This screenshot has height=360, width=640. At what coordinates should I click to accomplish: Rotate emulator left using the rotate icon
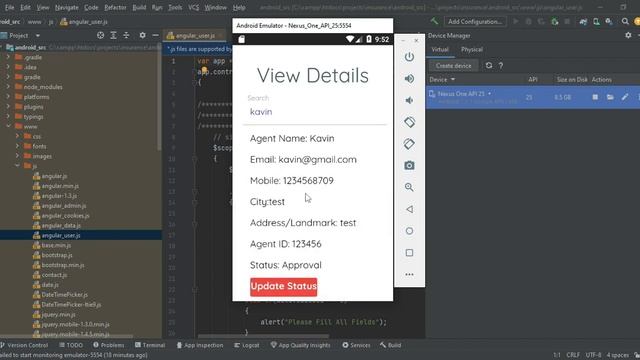point(409,122)
